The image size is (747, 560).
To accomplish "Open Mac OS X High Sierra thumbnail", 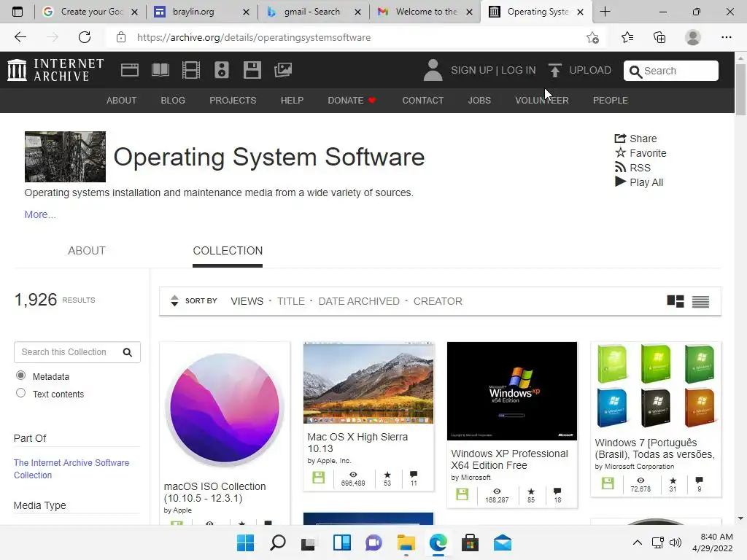I will [x=368, y=383].
